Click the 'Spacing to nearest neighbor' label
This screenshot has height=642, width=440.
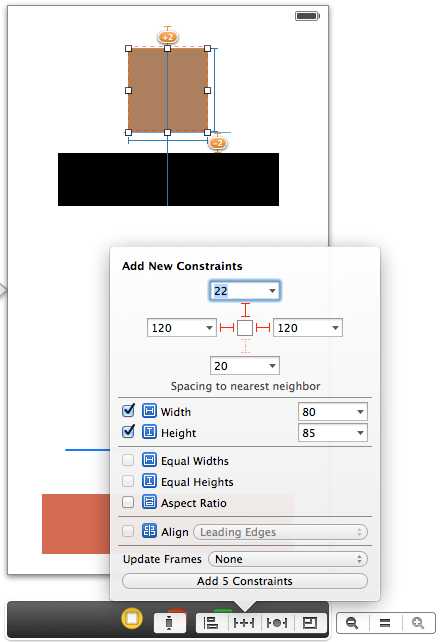(245, 386)
